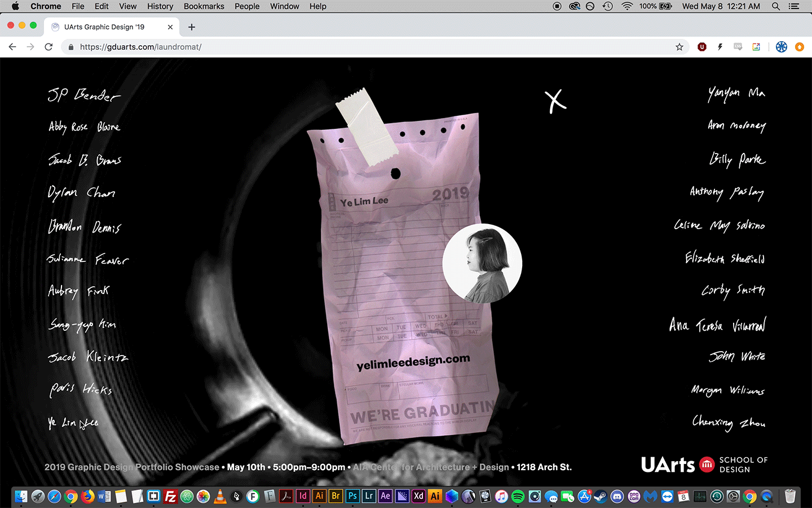Select Abby Rose Blaine from the name list
Viewport: 812px width, 508px height.
(x=85, y=127)
